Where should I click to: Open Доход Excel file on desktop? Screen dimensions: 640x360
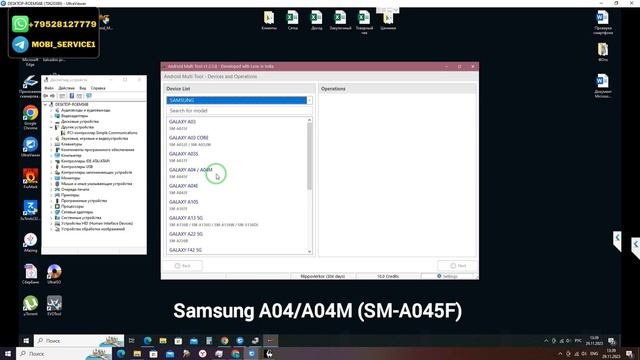316,20
